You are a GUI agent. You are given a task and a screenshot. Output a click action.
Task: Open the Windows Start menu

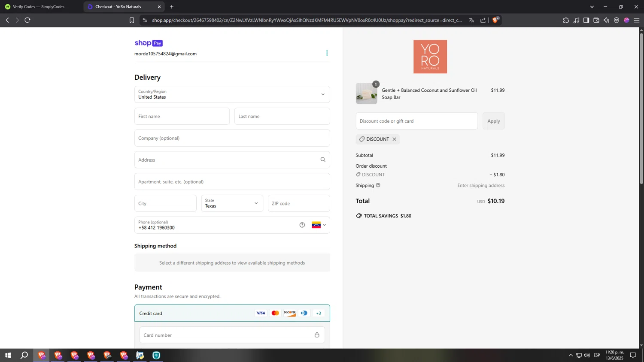tap(8, 355)
